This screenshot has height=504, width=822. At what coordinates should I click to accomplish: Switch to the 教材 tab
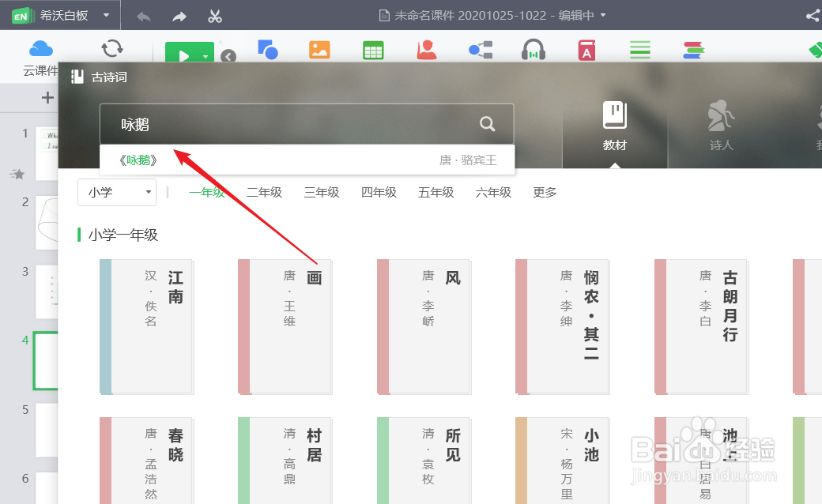[614, 126]
